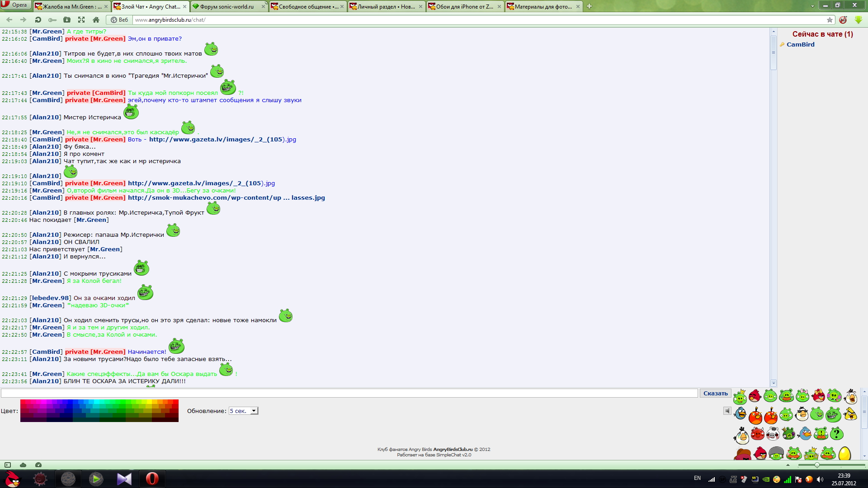Open CamBird user in chat list
The image size is (868, 488).
coord(800,44)
